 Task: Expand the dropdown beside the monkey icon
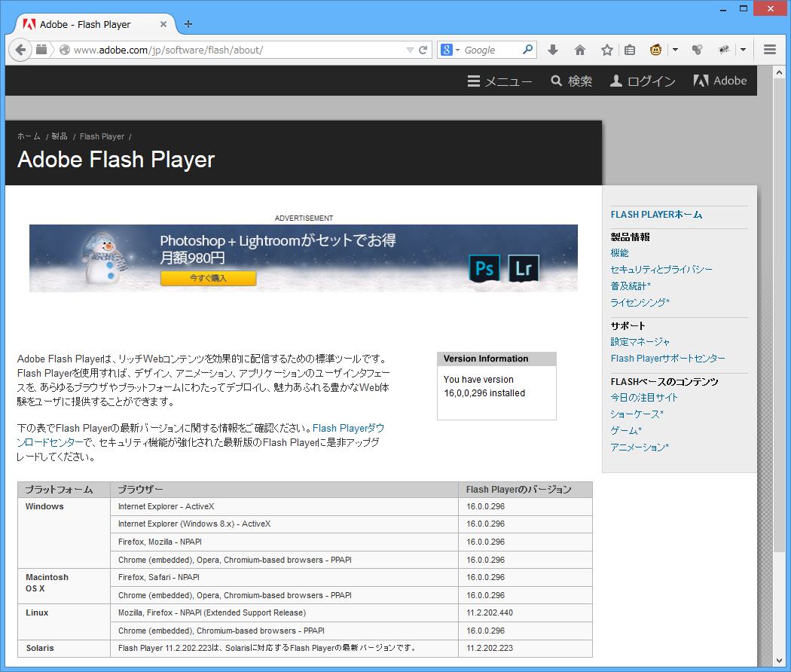click(x=675, y=50)
